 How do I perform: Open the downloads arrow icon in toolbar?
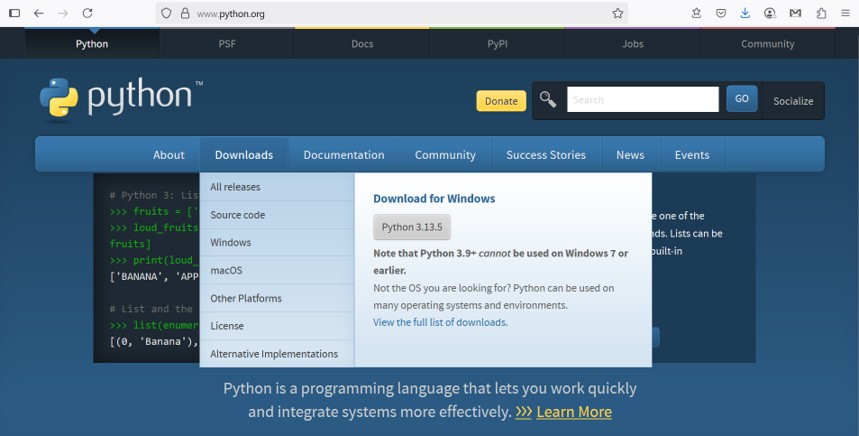745,13
